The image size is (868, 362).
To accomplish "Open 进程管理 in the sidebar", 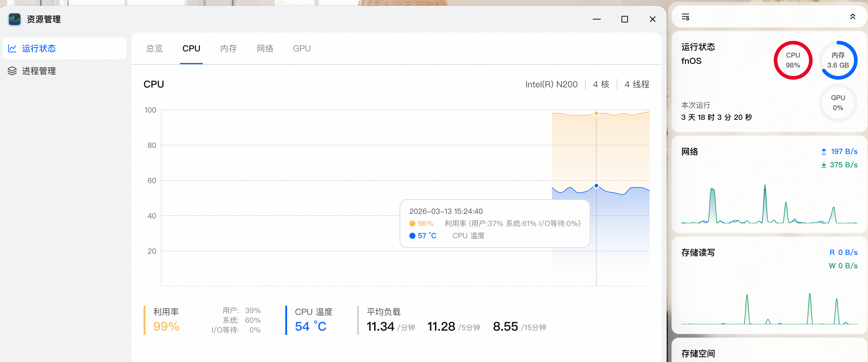I will point(38,71).
